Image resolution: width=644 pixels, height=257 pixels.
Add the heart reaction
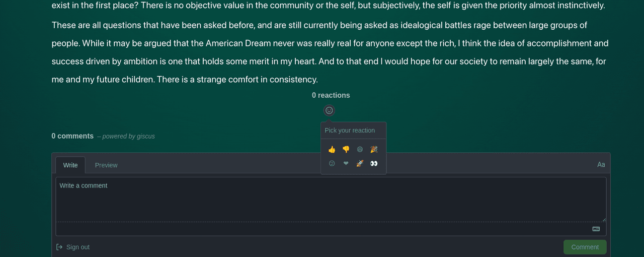tap(346, 164)
